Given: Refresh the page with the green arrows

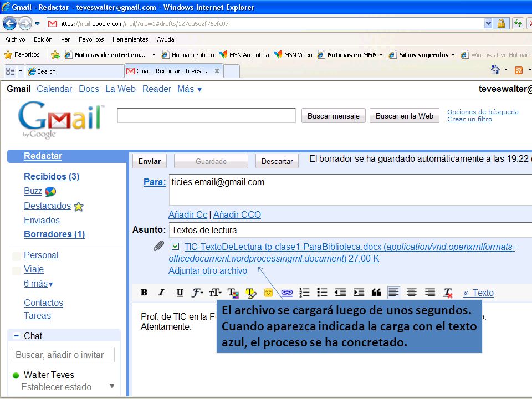Looking at the screenshot, I should click(518, 23).
